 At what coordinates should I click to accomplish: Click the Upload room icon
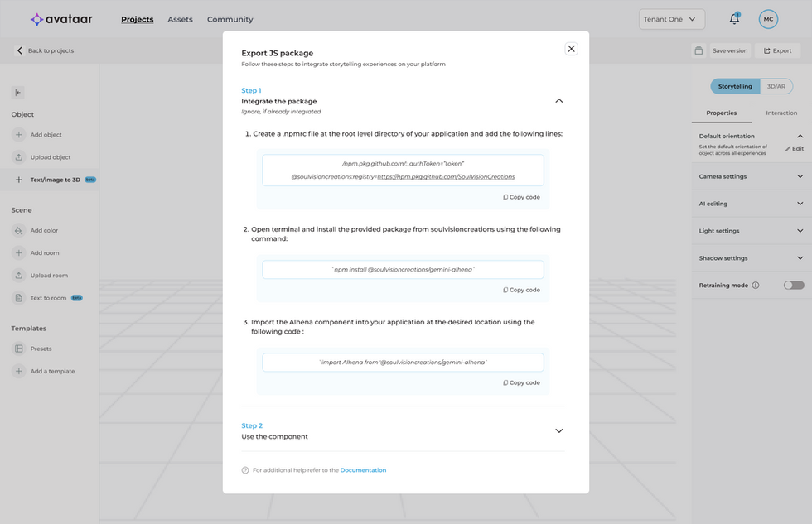19,276
